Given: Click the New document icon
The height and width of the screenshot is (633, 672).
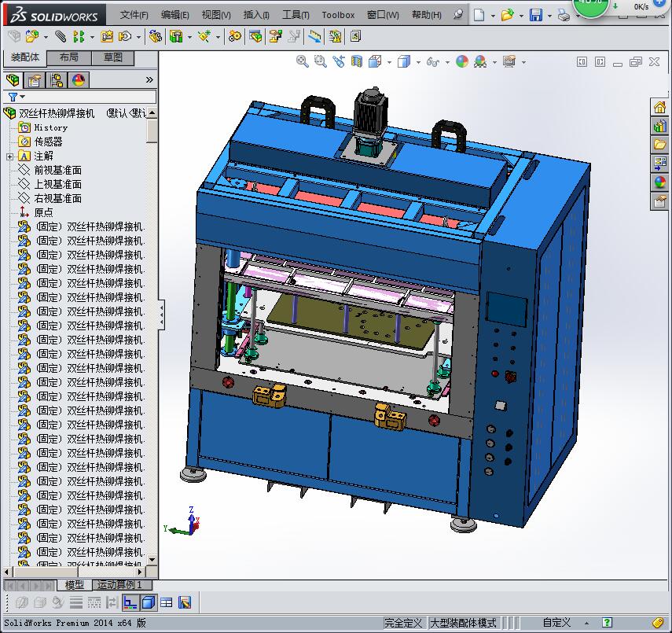Looking at the screenshot, I should (479, 16).
